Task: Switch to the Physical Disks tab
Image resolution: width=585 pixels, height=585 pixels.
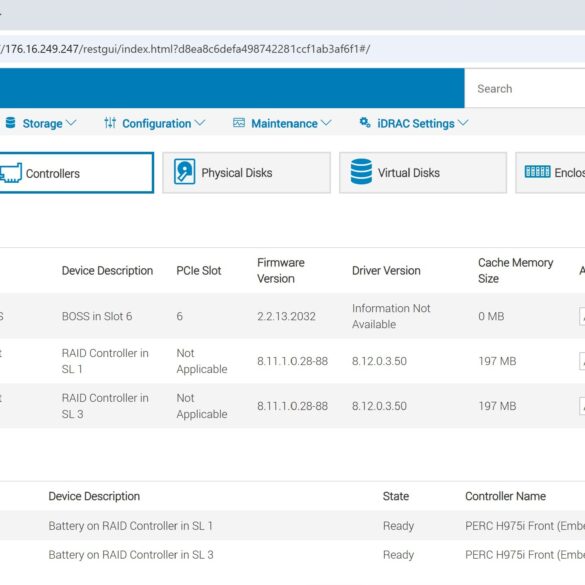Action: click(x=246, y=173)
